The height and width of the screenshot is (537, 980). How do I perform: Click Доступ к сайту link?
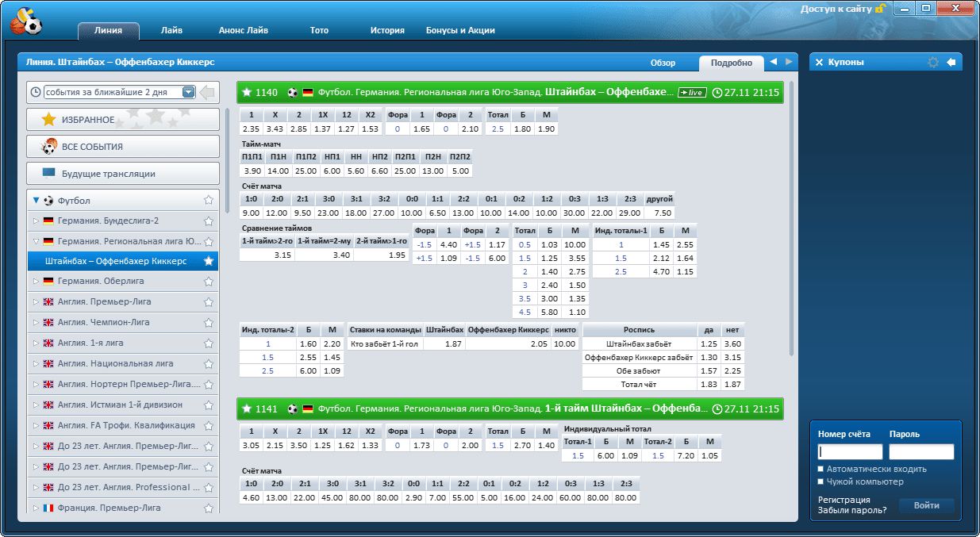coord(836,9)
